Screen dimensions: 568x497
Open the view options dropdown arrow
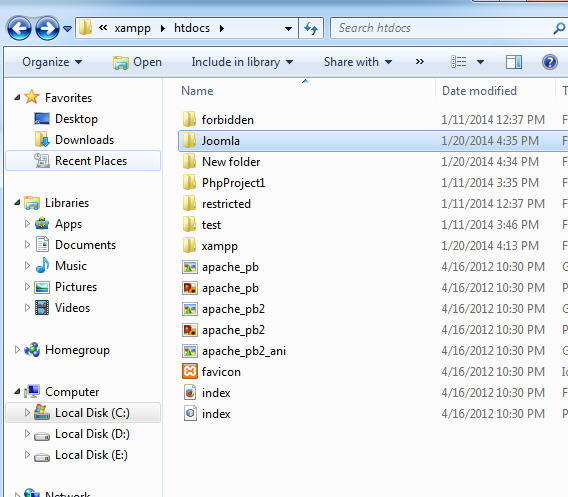(480, 62)
